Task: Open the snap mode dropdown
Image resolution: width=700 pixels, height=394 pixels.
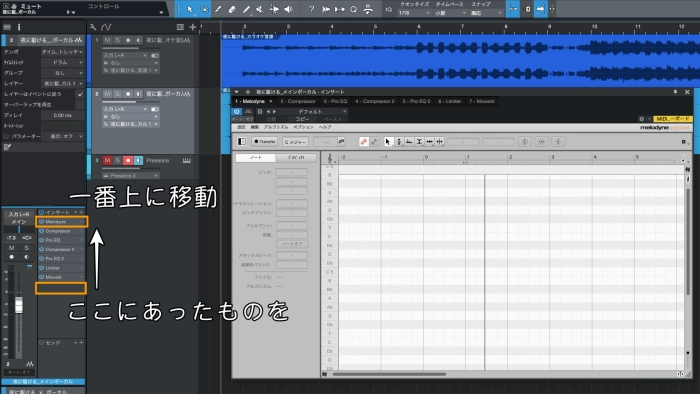Action: (487, 13)
